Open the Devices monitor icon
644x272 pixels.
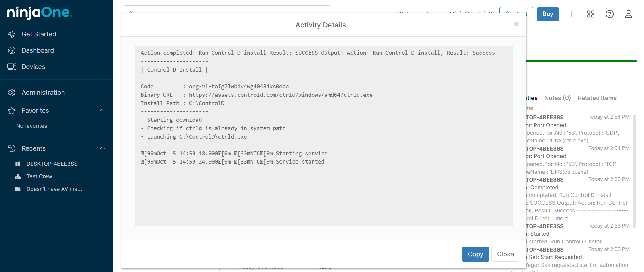pyautogui.click(x=12, y=67)
